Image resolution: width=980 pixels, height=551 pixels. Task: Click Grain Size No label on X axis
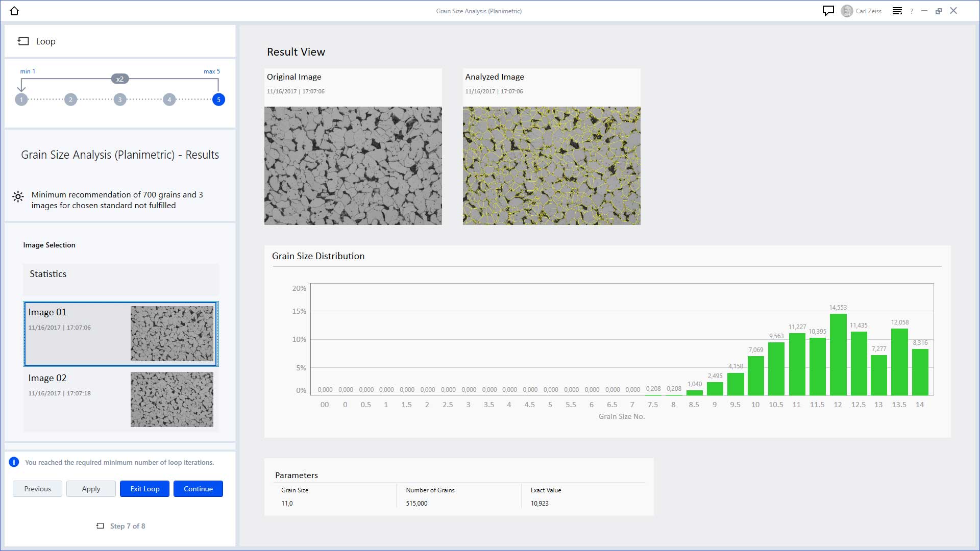coord(621,416)
